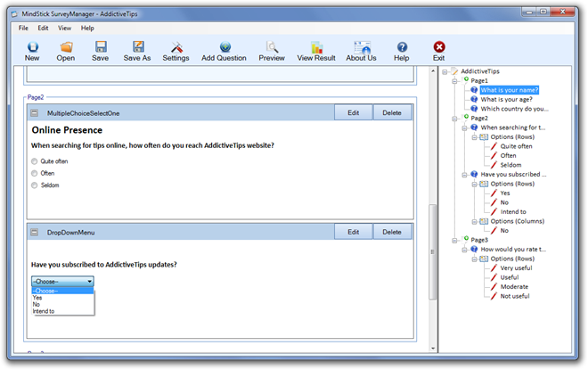Image resolution: width=588 pixels, height=370 pixels.
Task: Edit the MultipleChoiceSelectOne question
Action: click(x=354, y=112)
